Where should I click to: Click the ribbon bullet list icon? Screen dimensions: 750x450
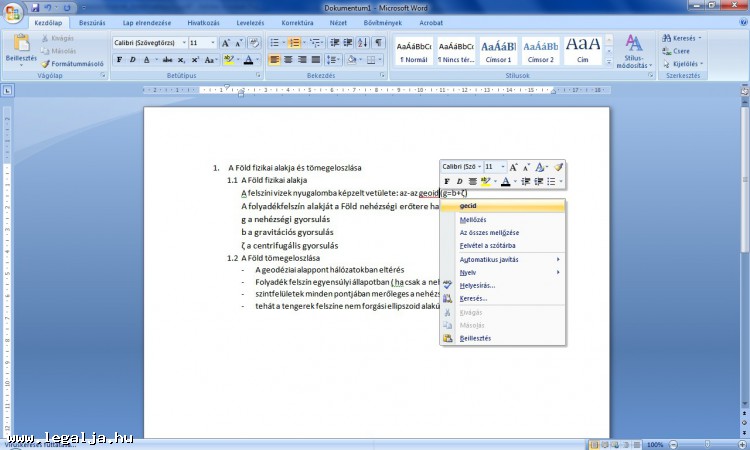point(274,43)
